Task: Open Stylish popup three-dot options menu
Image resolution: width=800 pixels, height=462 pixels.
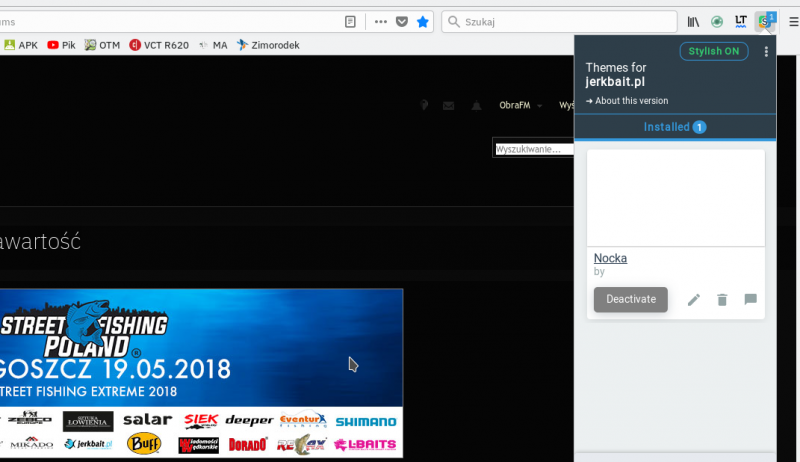Action: (x=766, y=52)
